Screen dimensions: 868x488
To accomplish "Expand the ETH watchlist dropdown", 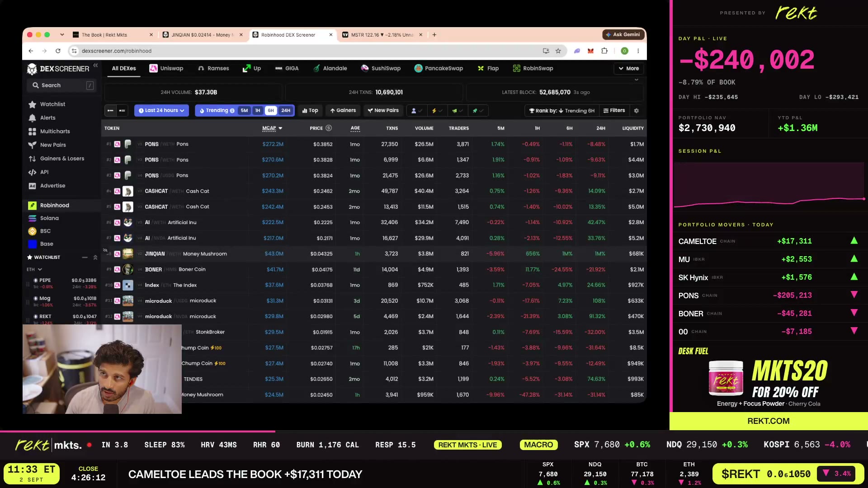I will click(34, 270).
